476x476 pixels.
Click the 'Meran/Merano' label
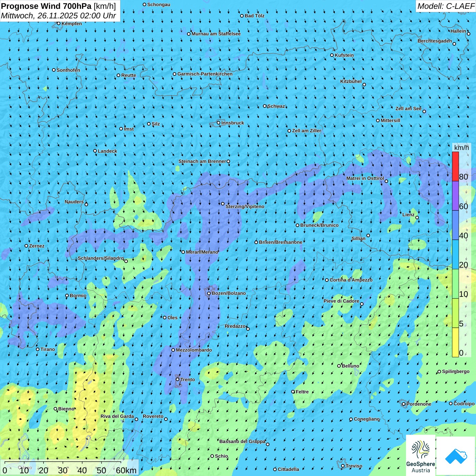(202, 252)
